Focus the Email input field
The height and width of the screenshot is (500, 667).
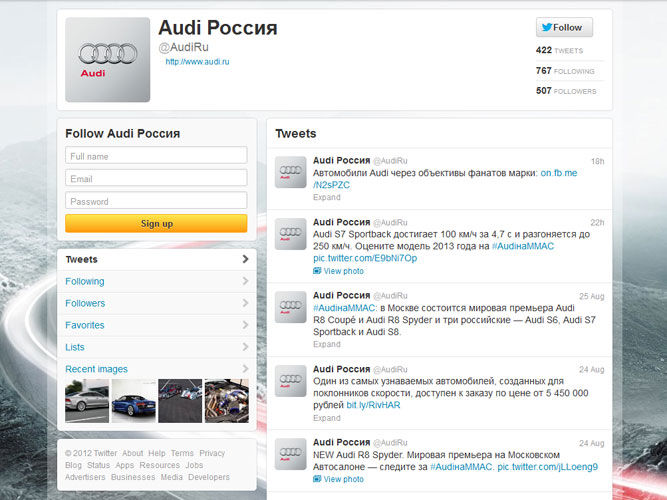click(x=156, y=178)
